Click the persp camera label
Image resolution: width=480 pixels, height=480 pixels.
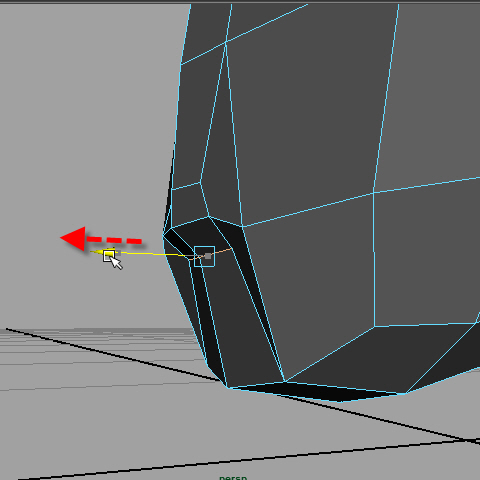click(x=233, y=477)
